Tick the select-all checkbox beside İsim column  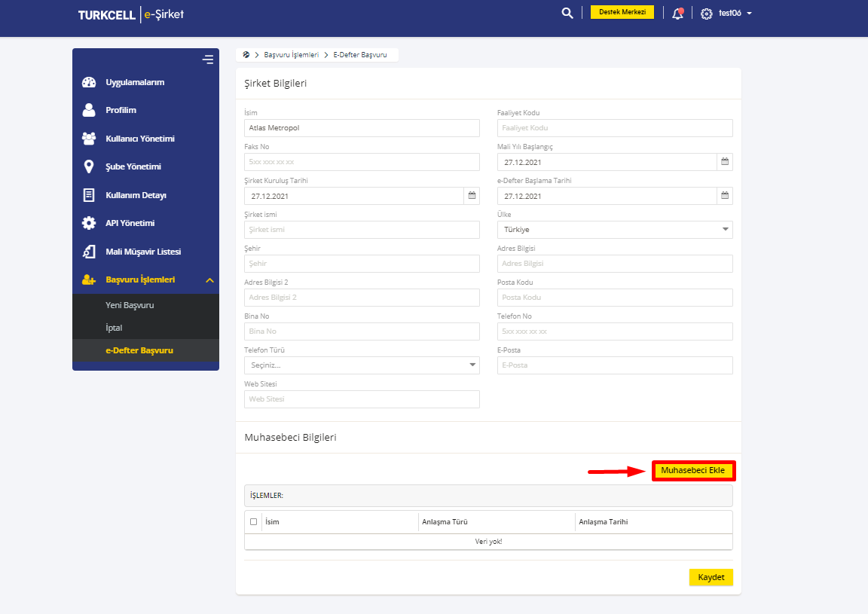(253, 521)
